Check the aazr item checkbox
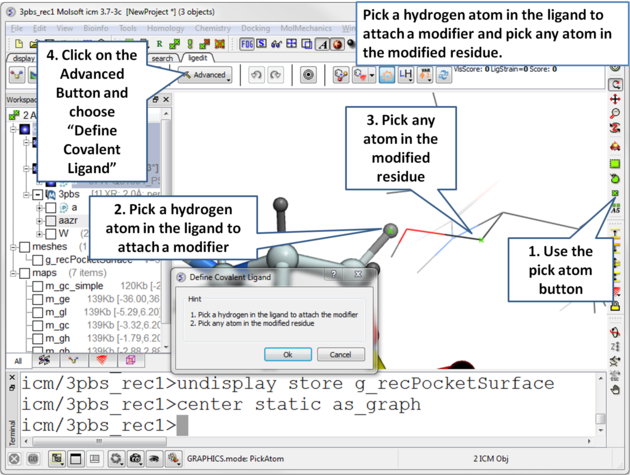The width and height of the screenshot is (630, 475). [x=50, y=221]
